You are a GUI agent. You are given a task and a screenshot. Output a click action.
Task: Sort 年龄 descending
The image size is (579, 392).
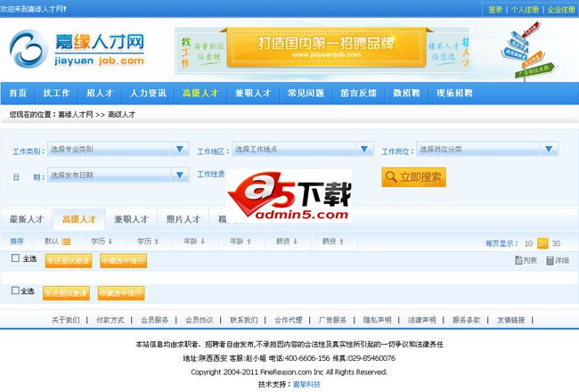194,241
